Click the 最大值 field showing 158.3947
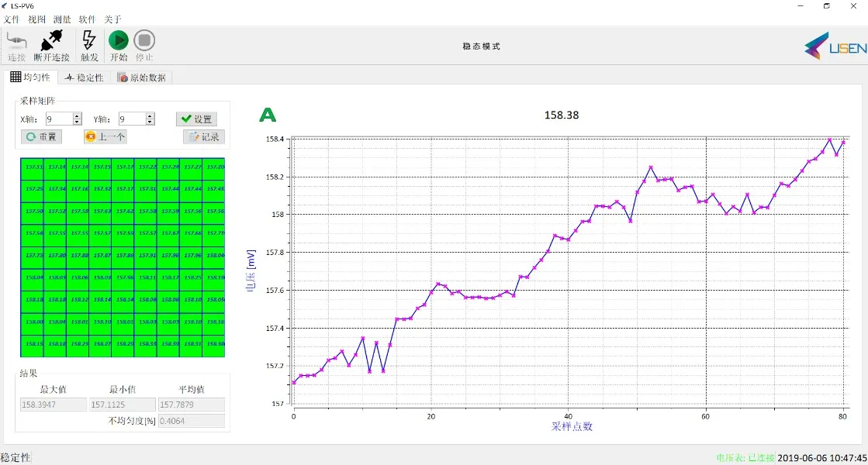The height and width of the screenshot is (465, 868). (x=53, y=405)
